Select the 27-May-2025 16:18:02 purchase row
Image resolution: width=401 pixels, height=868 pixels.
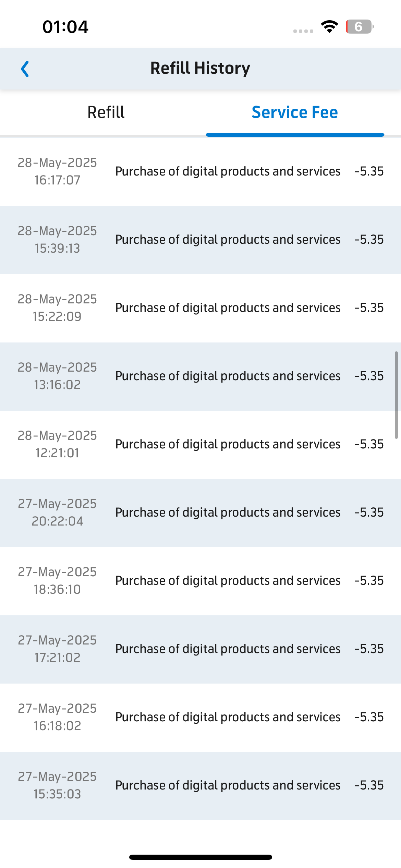[200, 718]
